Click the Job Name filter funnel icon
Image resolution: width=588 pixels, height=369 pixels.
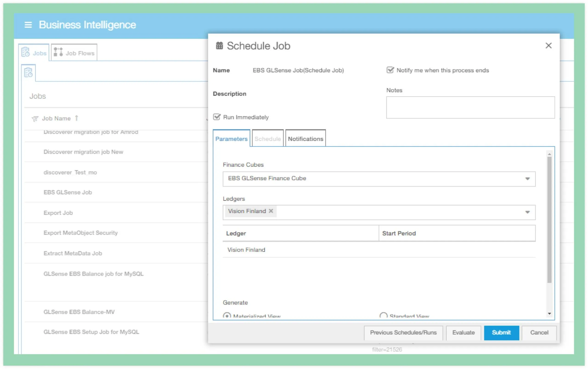(35, 119)
